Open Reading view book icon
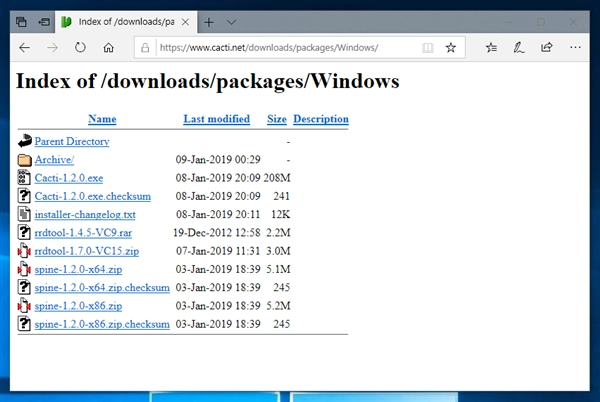This screenshot has width=600, height=402. click(427, 48)
